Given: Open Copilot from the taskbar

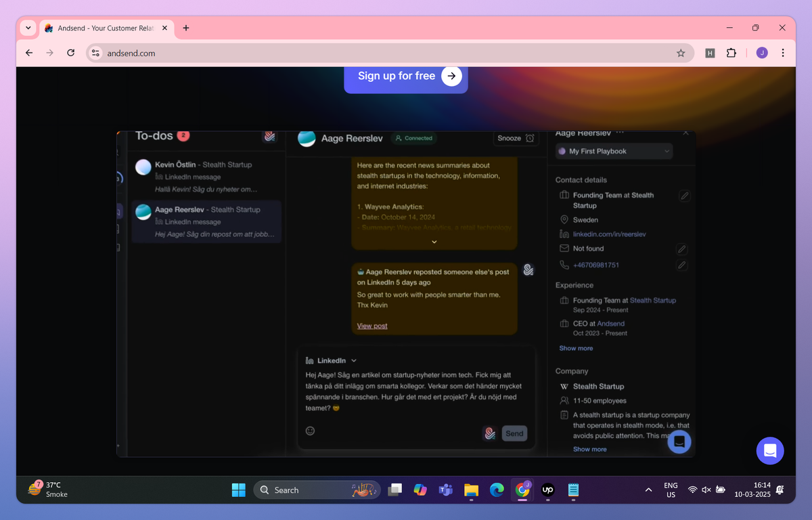Looking at the screenshot, I should pyautogui.click(x=420, y=490).
